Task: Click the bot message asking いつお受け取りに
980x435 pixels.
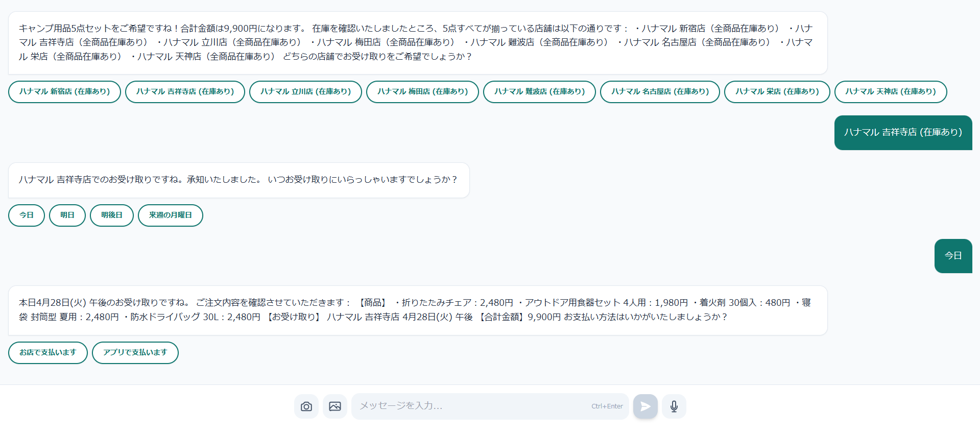Action: (239, 180)
